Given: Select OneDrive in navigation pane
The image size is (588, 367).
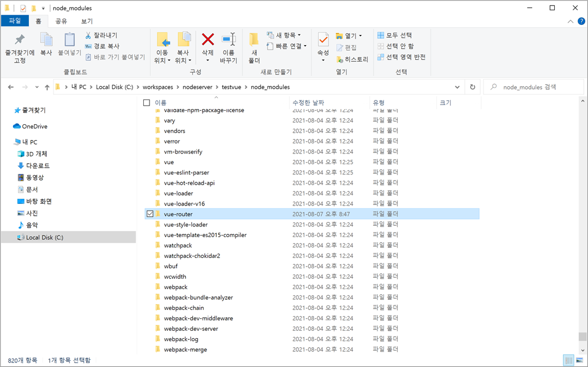Looking at the screenshot, I should coord(30,126).
